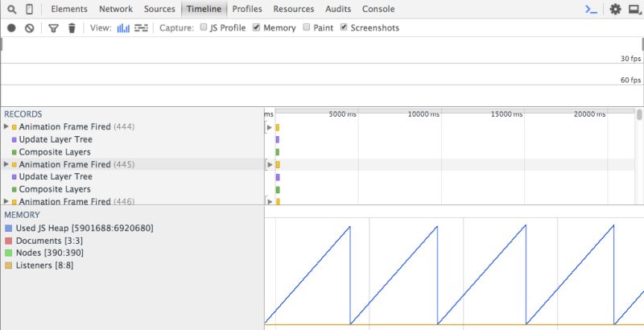Select Update Layer Tree below frame 445

(56, 176)
